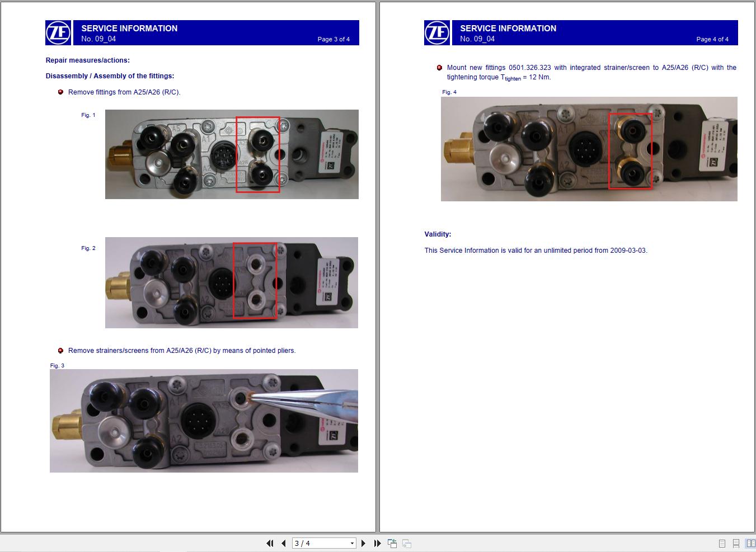Switch to single page view mode
This screenshot has height=552, width=756.
(x=722, y=543)
